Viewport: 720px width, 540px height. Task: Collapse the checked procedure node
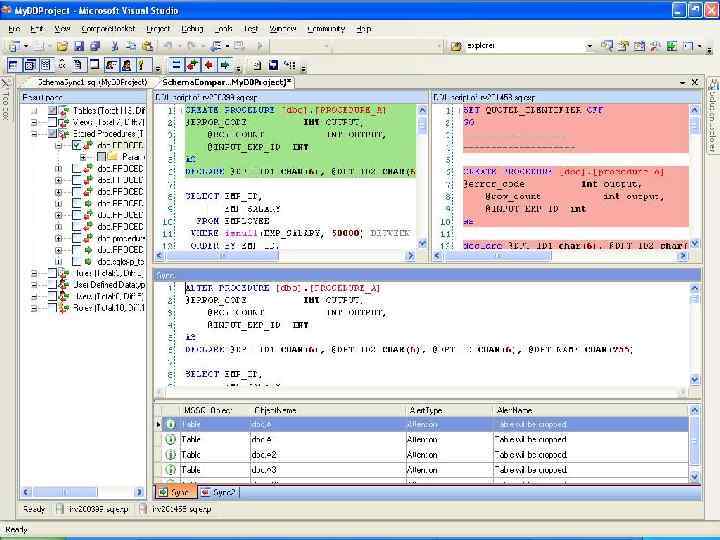[x=58, y=146]
